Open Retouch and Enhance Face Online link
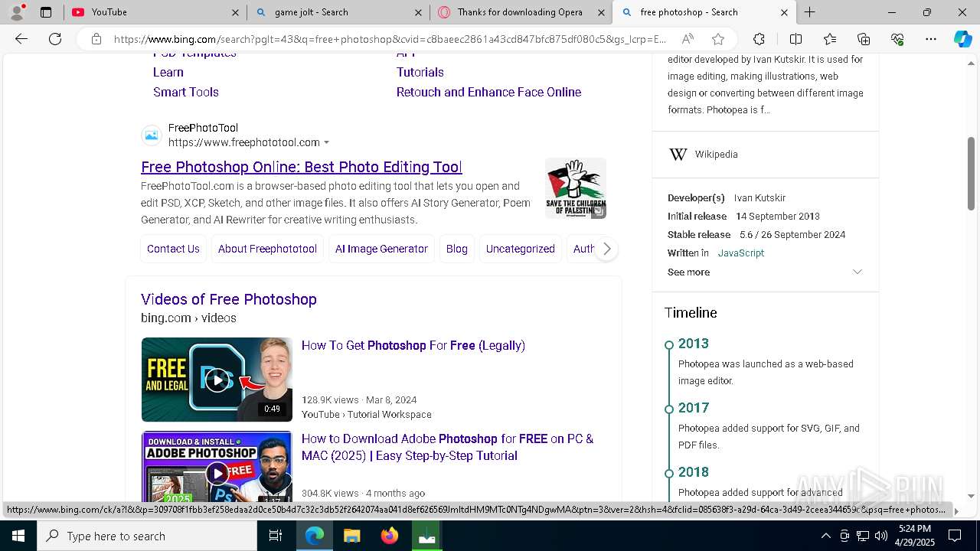This screenshot has width=980, height=551. coord(488,92)
